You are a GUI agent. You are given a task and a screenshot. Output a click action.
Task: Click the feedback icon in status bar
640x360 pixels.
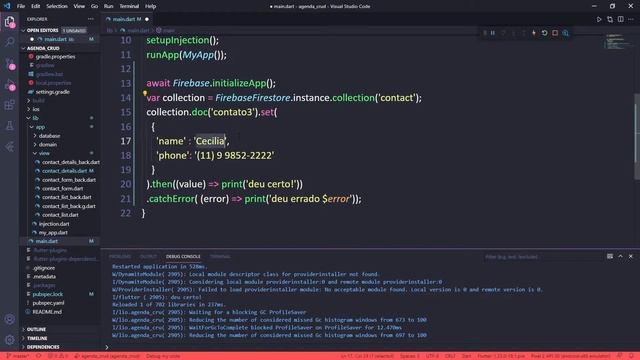(620, 356)
